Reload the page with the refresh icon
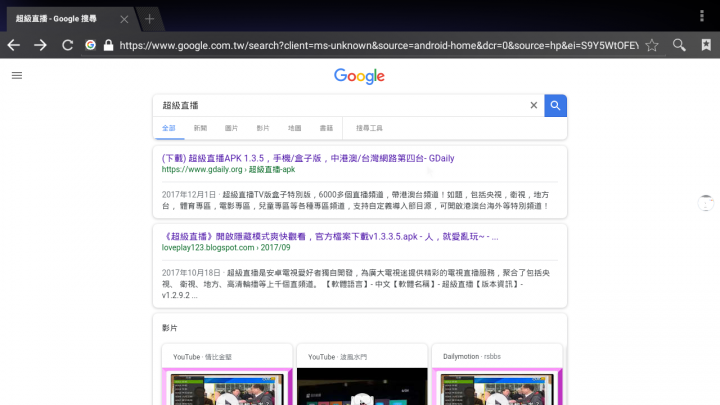Screen dimensions: 720x405 68,45
